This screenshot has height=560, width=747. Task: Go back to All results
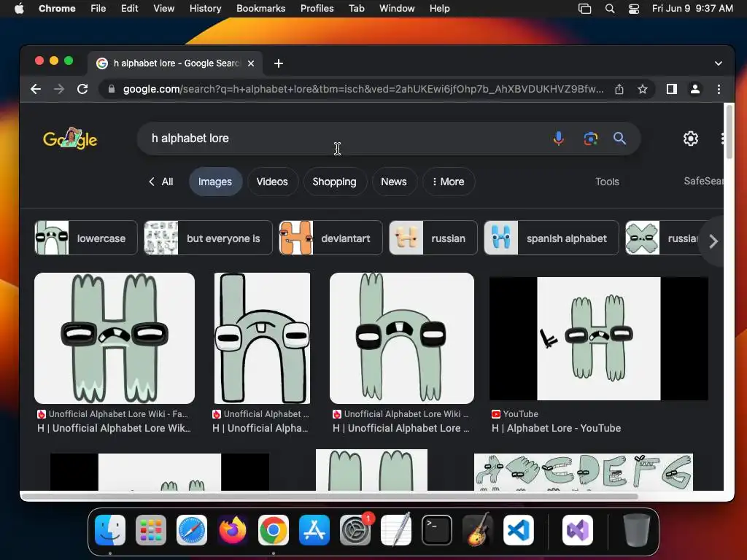(x=161, y=182)
